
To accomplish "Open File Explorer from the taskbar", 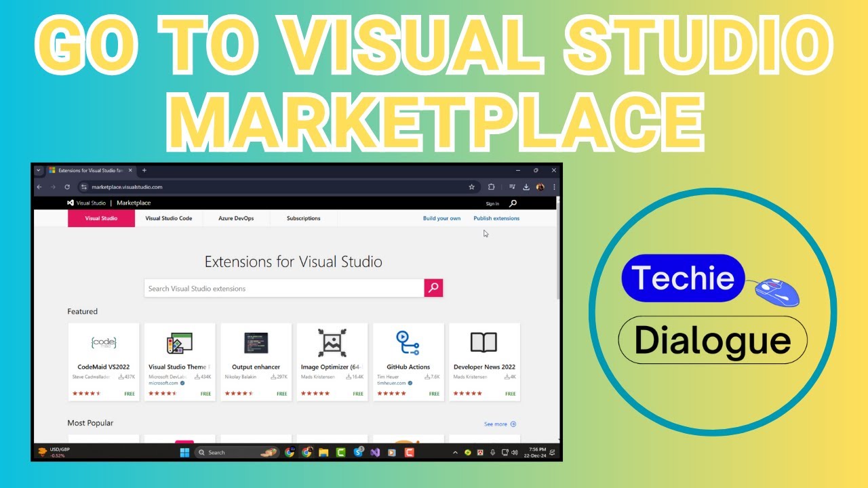I will click(x=324, y=452).
